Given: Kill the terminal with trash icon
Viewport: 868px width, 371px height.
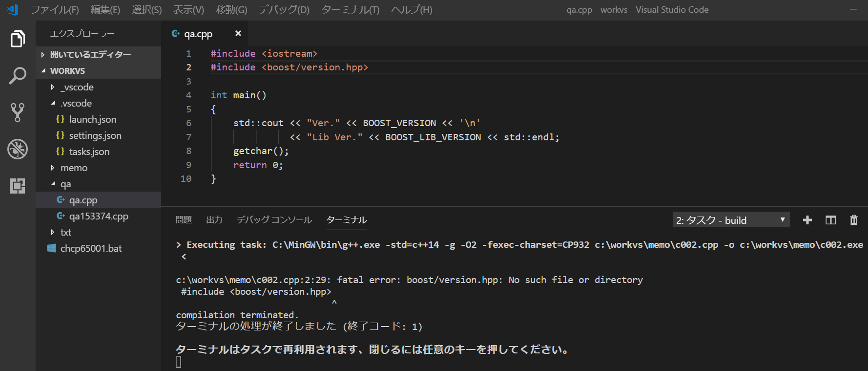Looking at the screenshot, I should click(854, 220).
